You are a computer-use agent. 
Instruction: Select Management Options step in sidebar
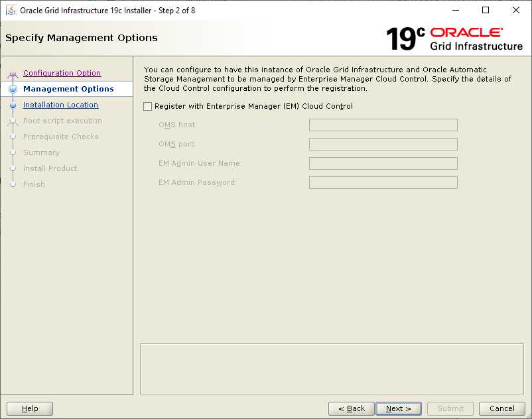68,89
